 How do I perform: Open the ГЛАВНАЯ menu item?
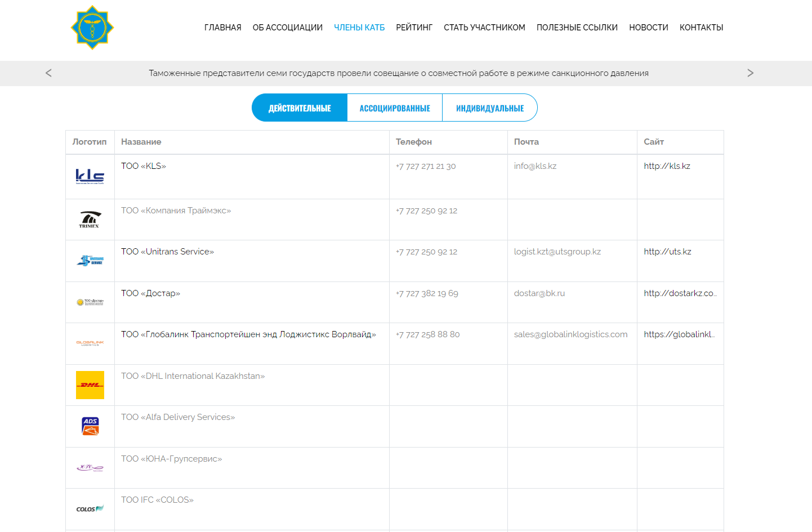[223, 28]
